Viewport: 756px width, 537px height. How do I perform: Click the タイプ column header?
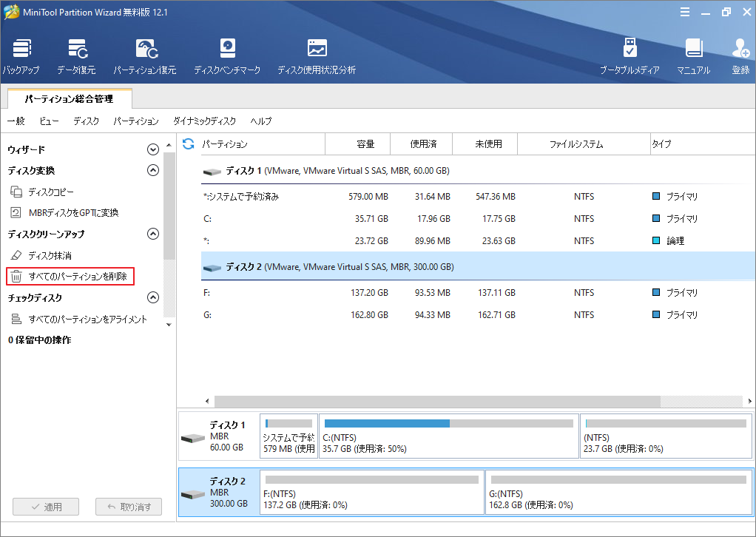click(703, 143)
